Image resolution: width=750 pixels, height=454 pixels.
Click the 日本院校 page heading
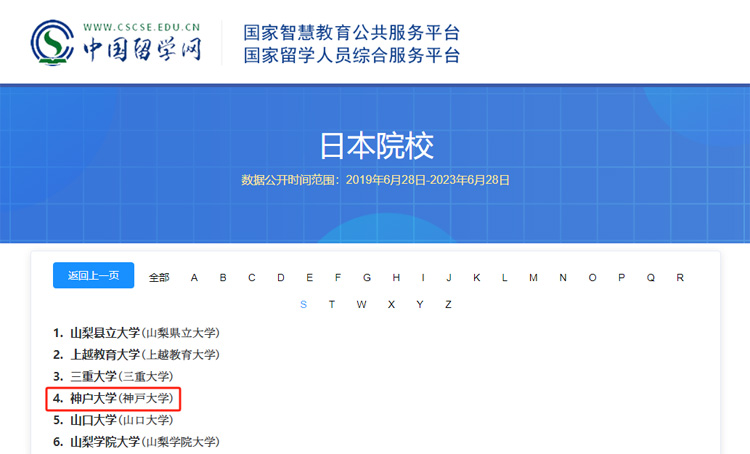click(x=376, y=145)
